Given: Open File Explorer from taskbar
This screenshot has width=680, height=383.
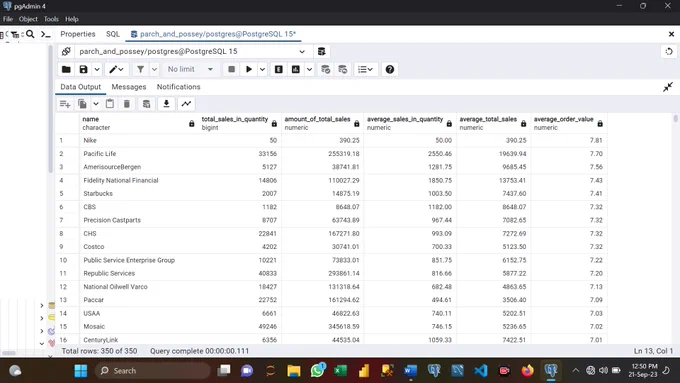Looking at the screenshot, I should (294, 371).
